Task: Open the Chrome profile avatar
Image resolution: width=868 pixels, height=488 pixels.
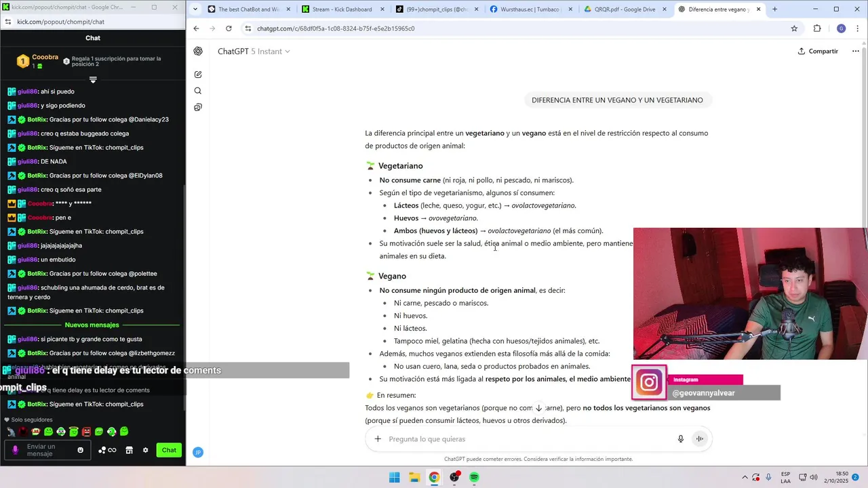Action: [x=841, y=28]
